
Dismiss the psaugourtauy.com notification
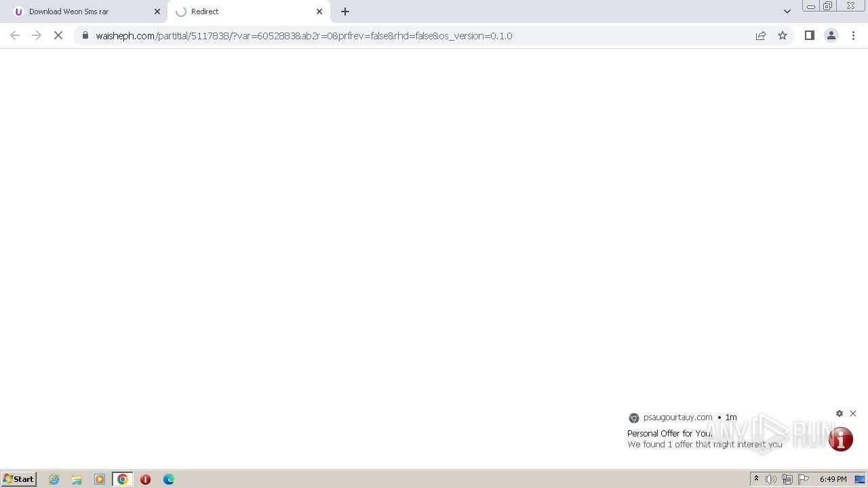tap(853, 413)
